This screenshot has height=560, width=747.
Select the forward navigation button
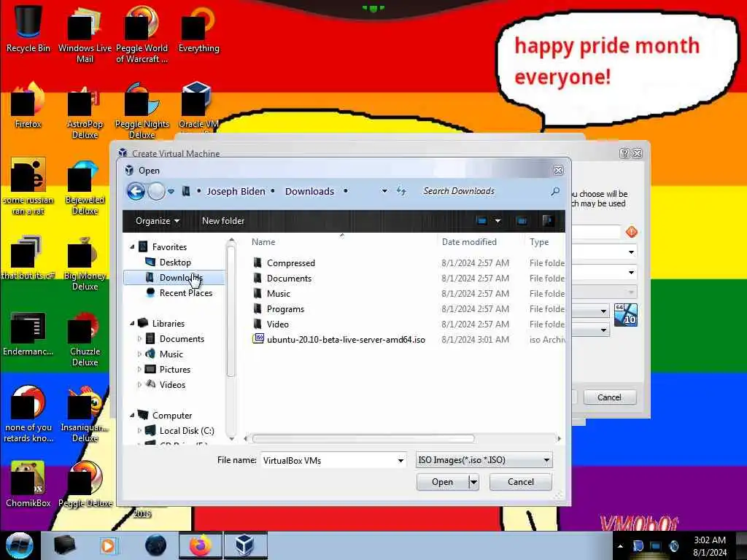156,192
